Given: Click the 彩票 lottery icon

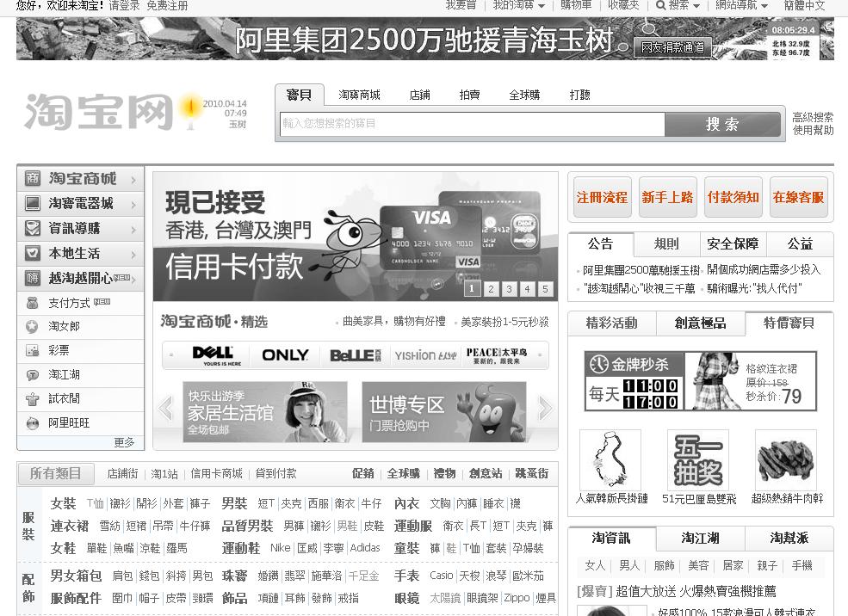Looking at the screenshot, I should click(x=33, y=350).
